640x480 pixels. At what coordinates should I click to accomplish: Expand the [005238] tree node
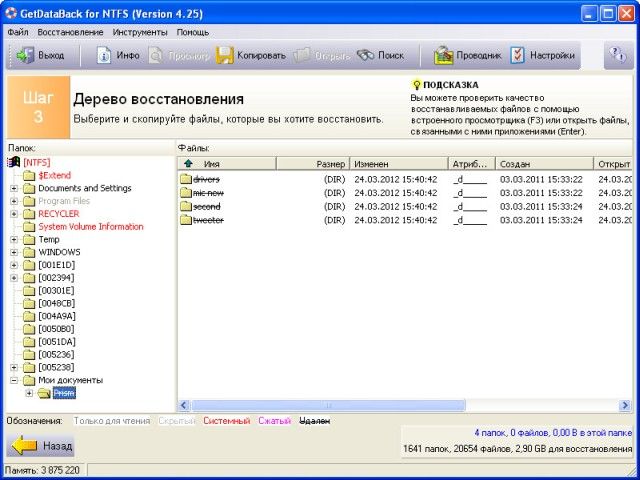14,367
